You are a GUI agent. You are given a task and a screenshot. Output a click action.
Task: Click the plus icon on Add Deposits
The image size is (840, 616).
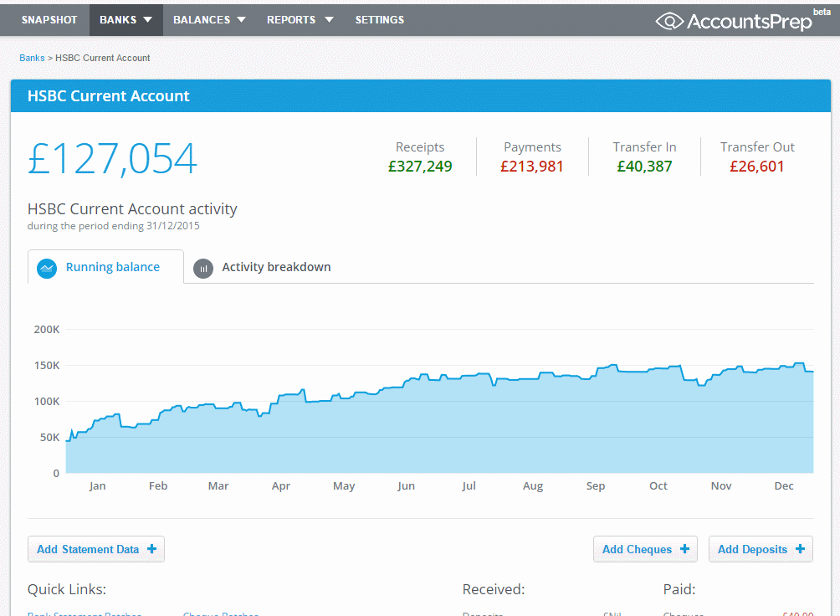(800, 548)
